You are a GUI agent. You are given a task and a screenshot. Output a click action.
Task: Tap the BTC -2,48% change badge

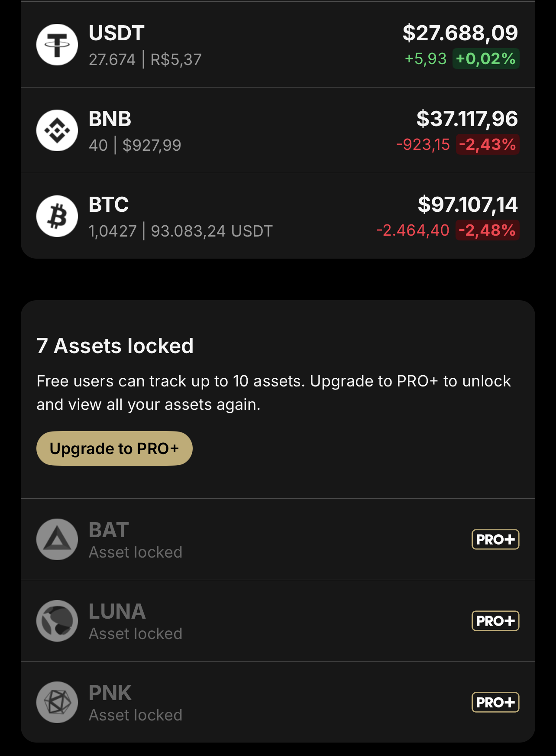487,230
